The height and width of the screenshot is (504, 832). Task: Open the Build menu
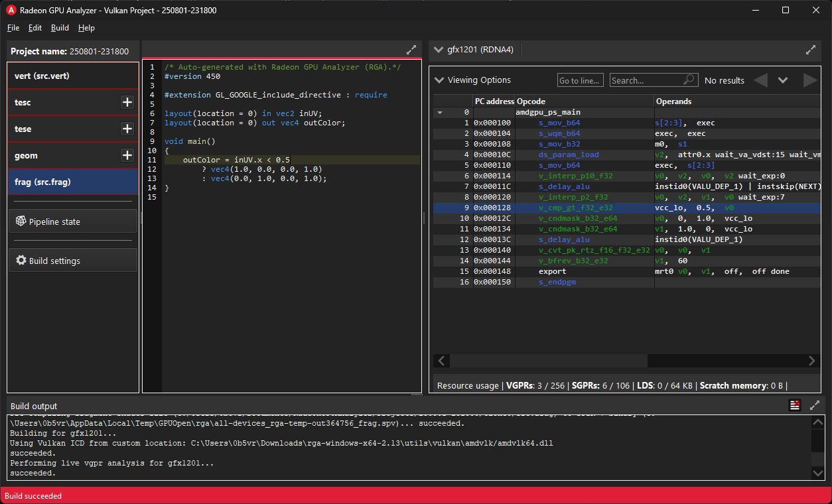point(60,28)
